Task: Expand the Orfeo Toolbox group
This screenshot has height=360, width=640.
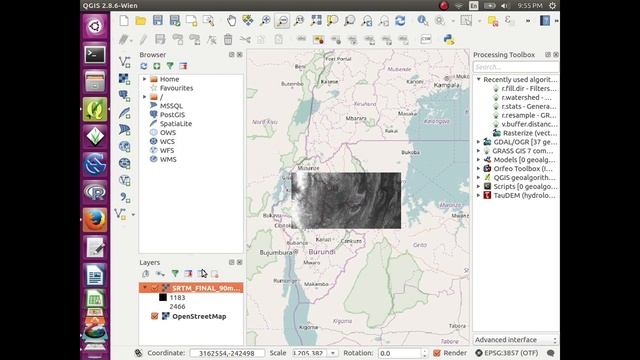Action: 479,169
